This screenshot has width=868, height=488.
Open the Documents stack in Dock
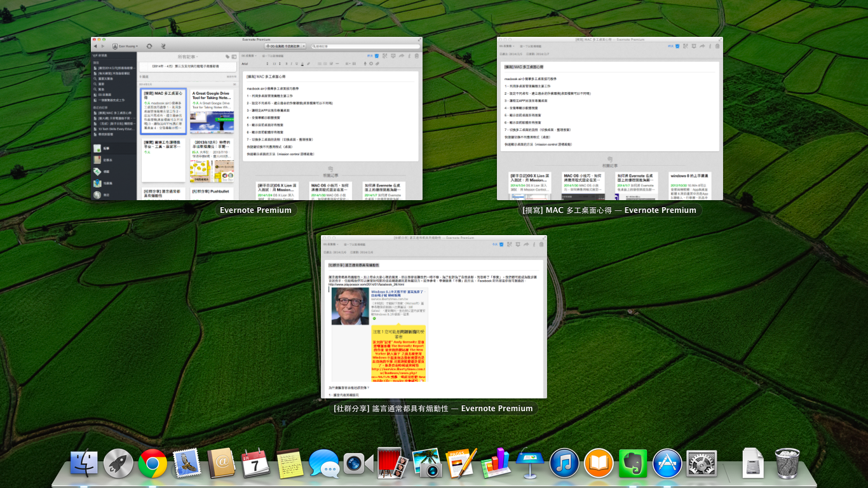pos(753,464)
